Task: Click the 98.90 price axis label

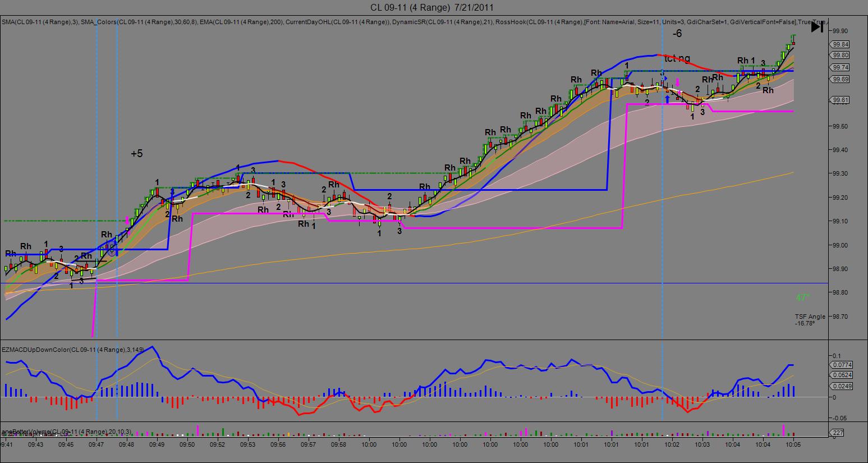Action: pos(840,269)
